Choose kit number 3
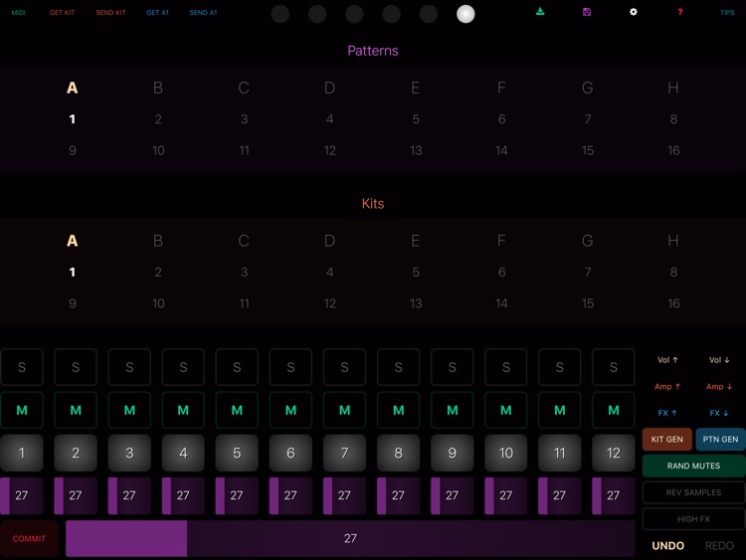The image size is (746, 560). (244, 273)
